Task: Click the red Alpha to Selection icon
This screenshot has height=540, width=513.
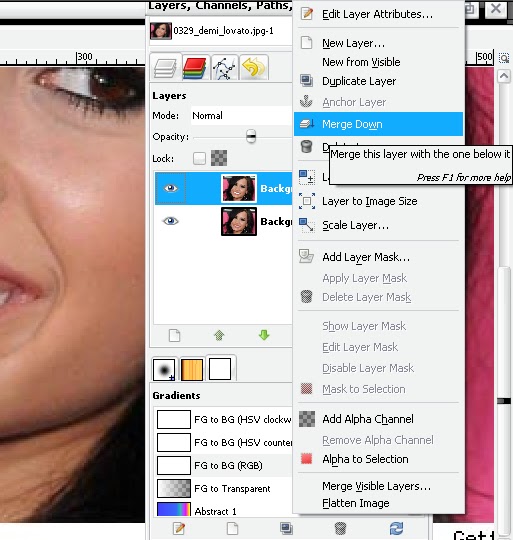Action: click(306, 459)
